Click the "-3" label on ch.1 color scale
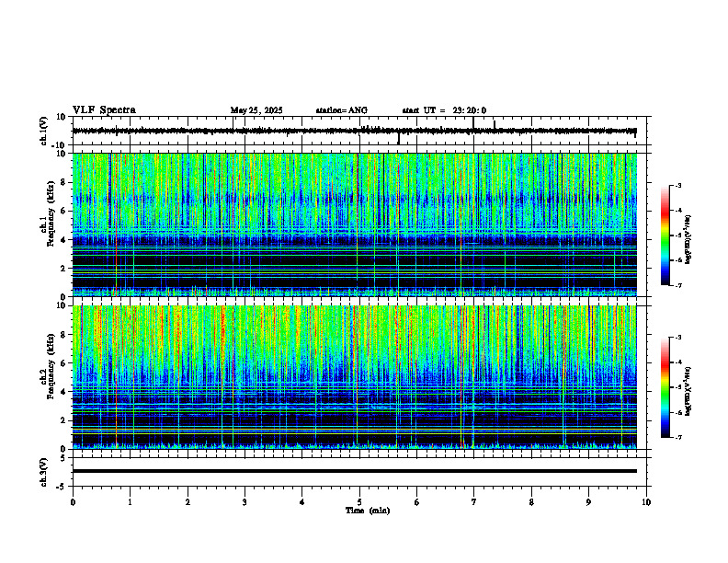The image size is (728, 563). tap(677, 185)
